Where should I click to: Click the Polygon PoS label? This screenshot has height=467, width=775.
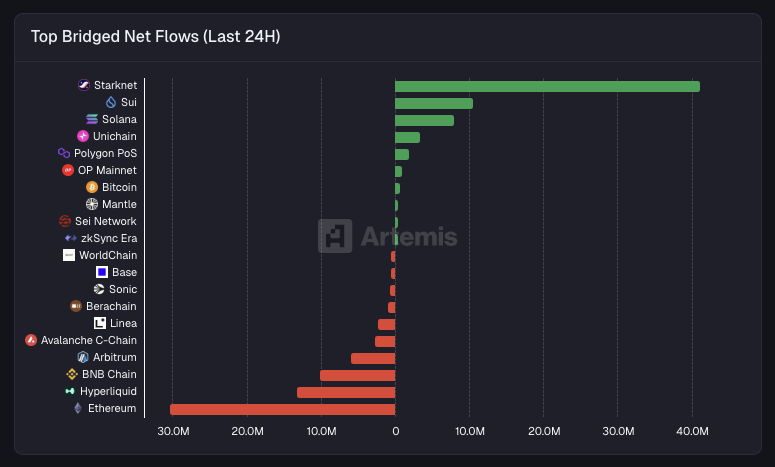[x=105, y=153]
